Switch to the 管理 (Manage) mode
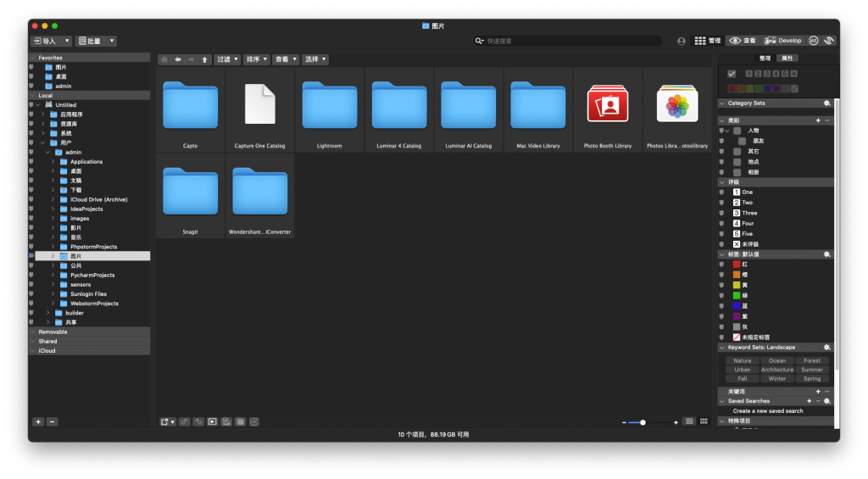Screen dimensions: 868x479 point(708,41)
